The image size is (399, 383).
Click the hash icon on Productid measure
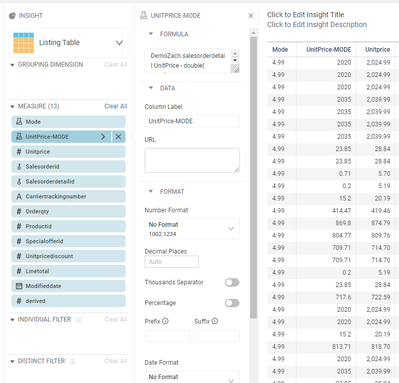pos(19,226)
